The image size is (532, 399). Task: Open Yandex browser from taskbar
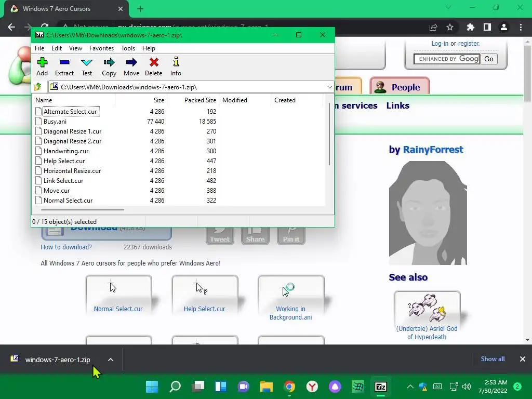(312, 387)
